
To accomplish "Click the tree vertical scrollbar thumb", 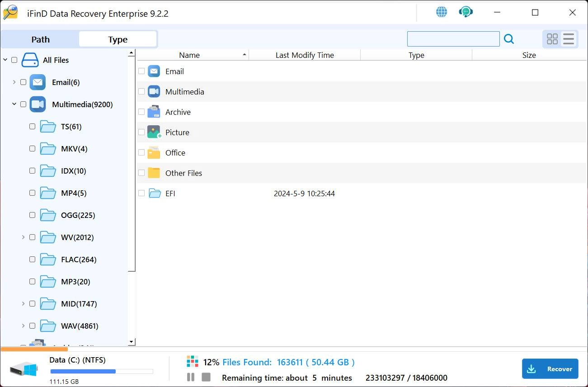I will pyautogui.click(x=132, y=164).
